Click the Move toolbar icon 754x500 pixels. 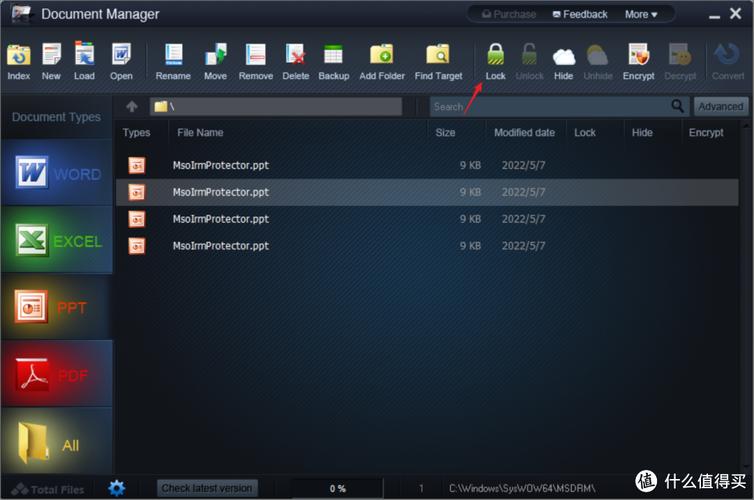coord(215,59)
